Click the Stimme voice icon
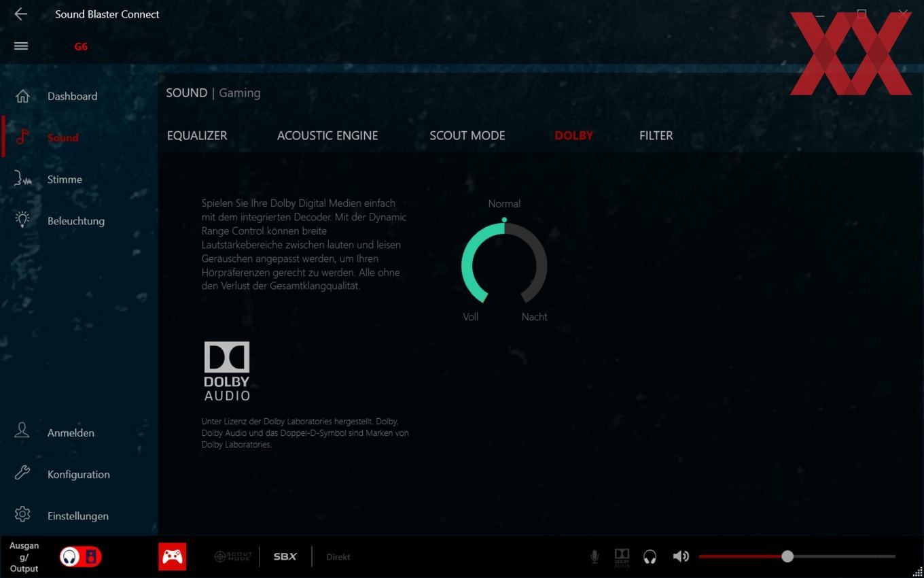The image size is (924, 578). pyautogui.click(x=22, y=179)
